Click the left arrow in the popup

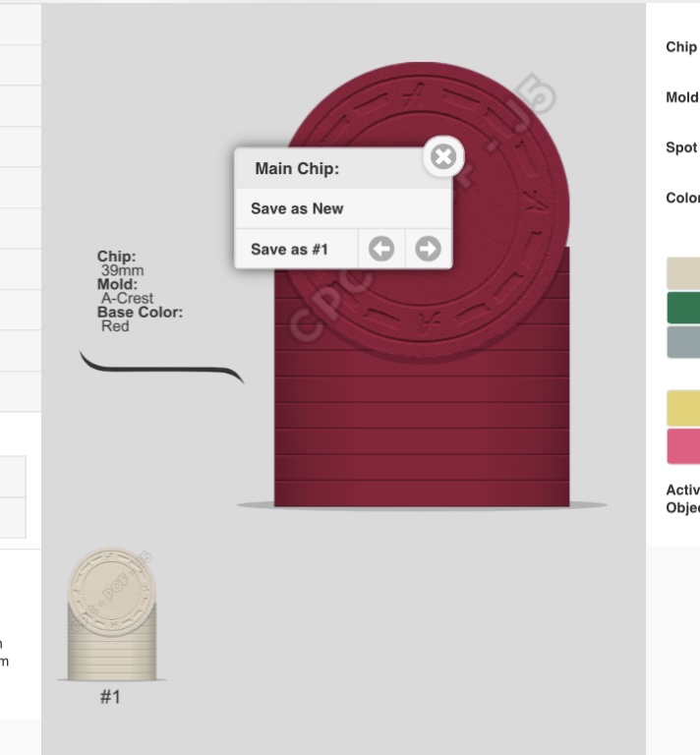pyautogui.click(x=381, y=249)
